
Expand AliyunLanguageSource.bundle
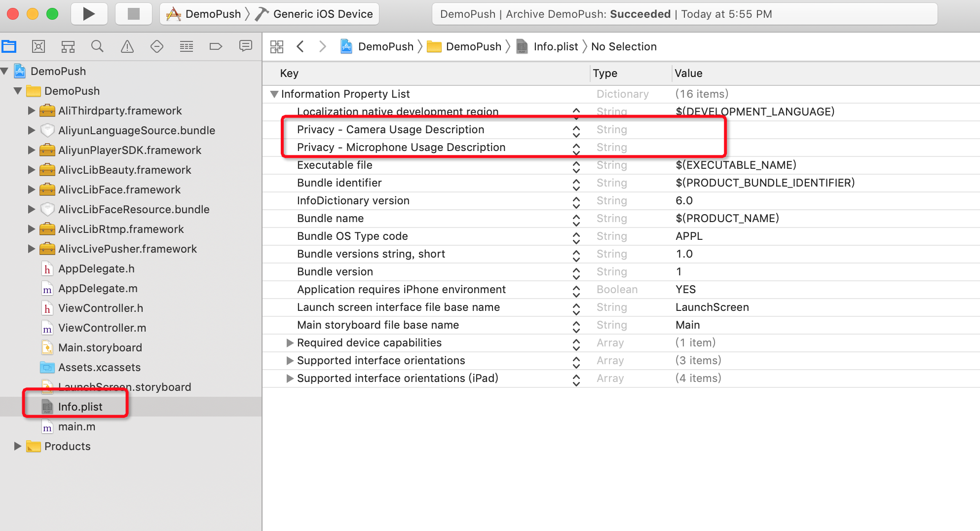[32, 130]
